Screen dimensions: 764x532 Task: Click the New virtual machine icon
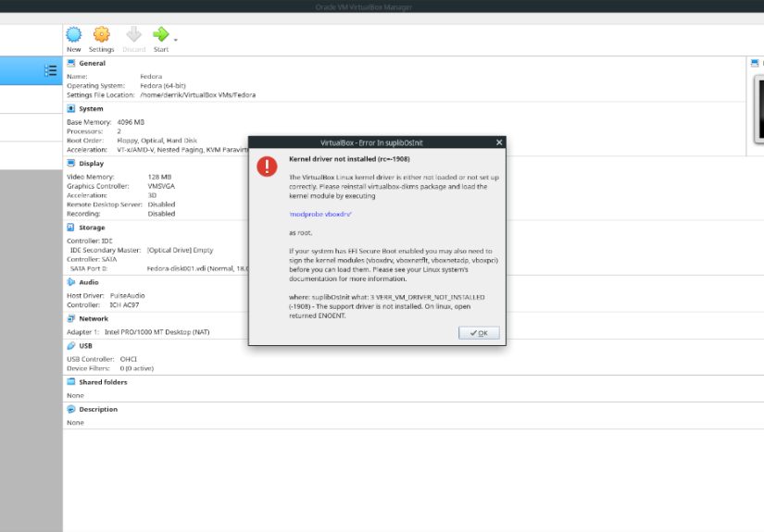coord(73,34)
